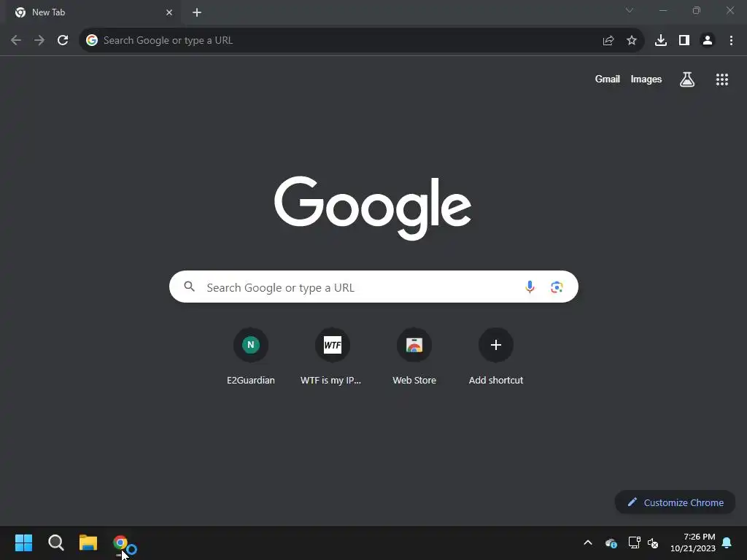
Task: Click the Google logo
Action: (x=373, y=208)
